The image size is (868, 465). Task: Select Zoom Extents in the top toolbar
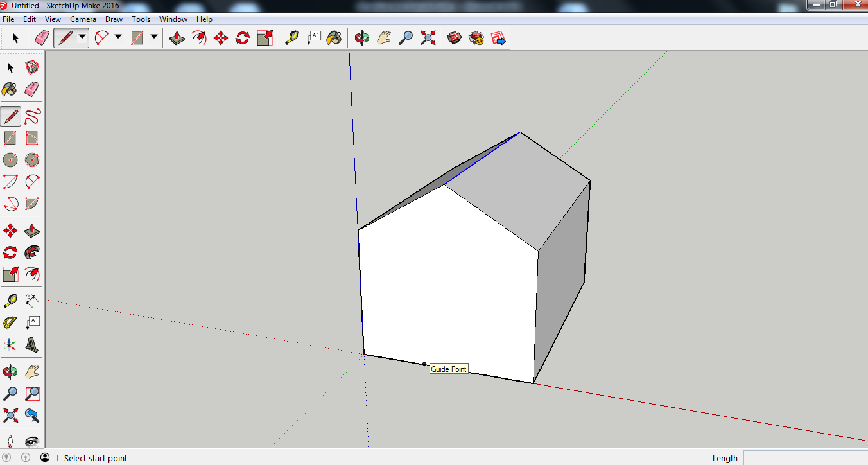tap(428, 38)
